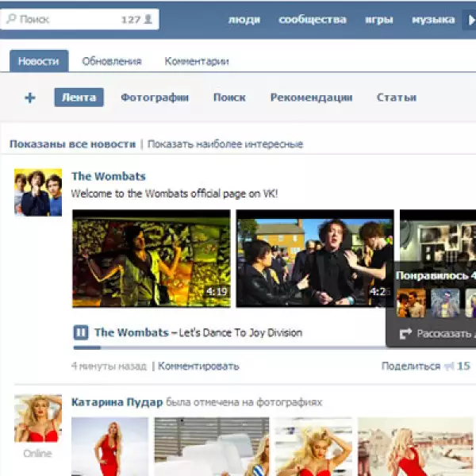Open the сообщества header link
476x476 pixels.
tap(313, 19)
